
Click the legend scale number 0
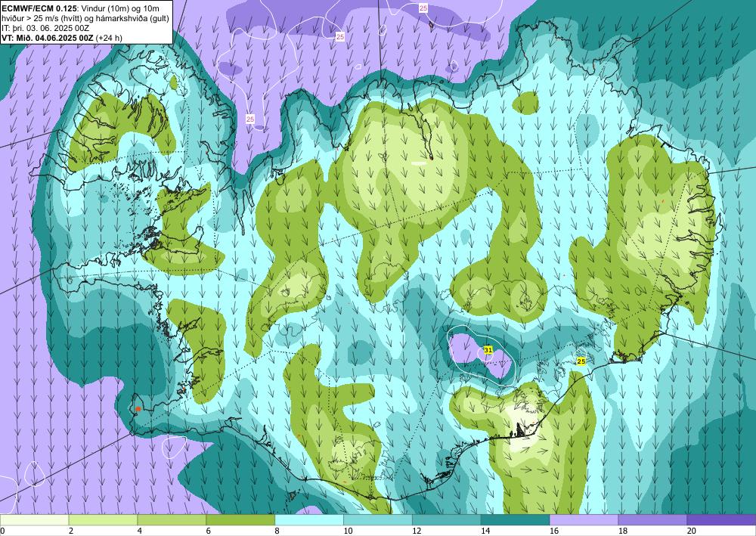tap(2, 531)
